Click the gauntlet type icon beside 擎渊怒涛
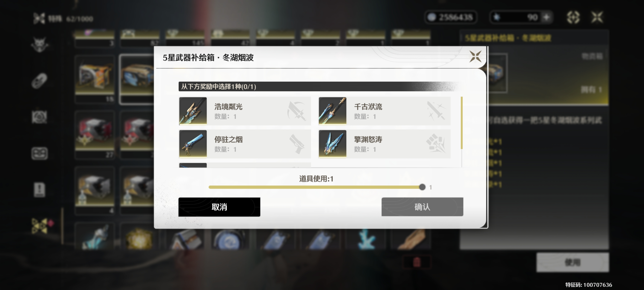 [x=436, y=143]
